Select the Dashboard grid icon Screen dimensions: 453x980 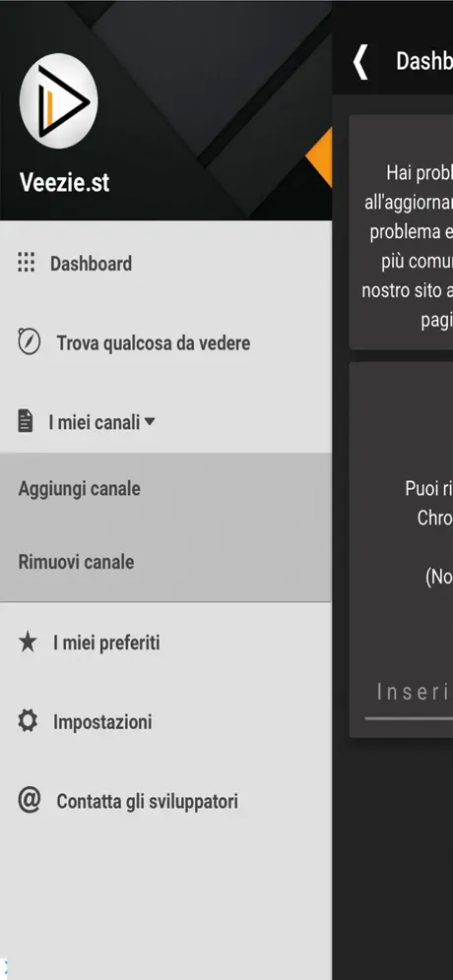[26, 263]
